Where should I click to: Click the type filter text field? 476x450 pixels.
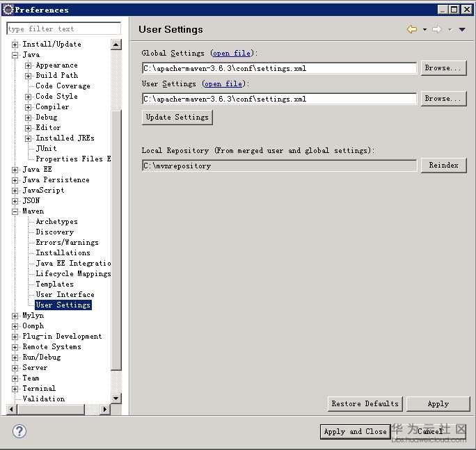coord(63,29)
